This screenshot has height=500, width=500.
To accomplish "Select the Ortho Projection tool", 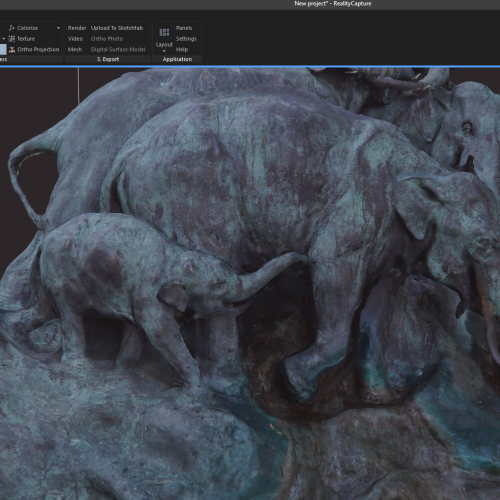I will (34, 49).
